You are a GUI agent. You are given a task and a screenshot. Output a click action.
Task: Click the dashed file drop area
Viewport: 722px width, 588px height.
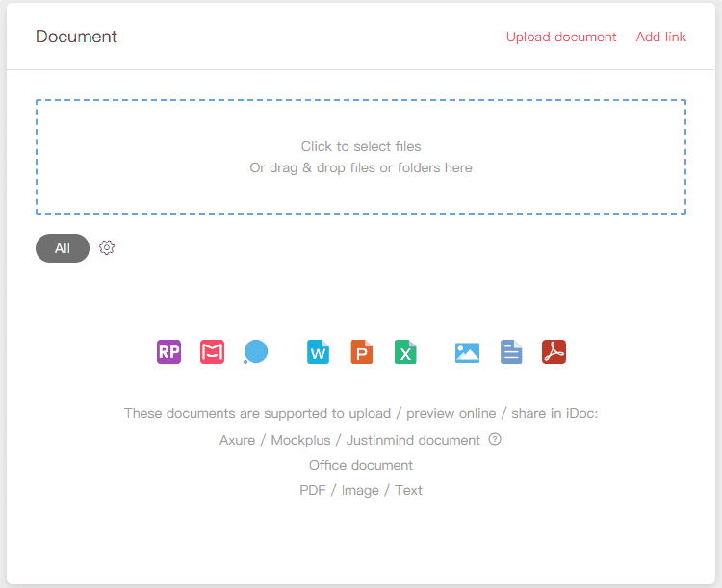tap(361, 157)
